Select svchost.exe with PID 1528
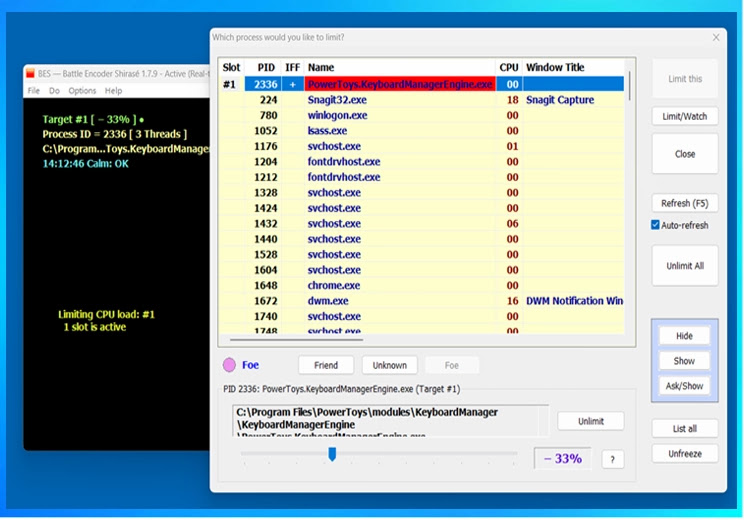 [422, 254]
